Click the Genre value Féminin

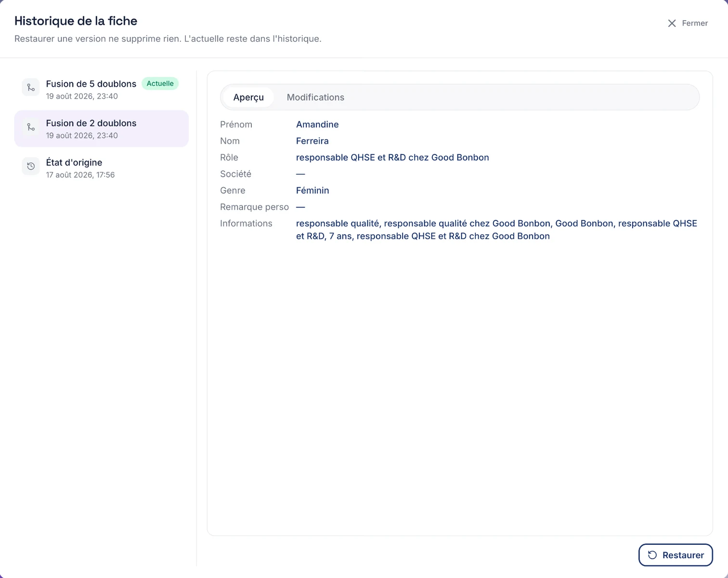pos(312,190)
